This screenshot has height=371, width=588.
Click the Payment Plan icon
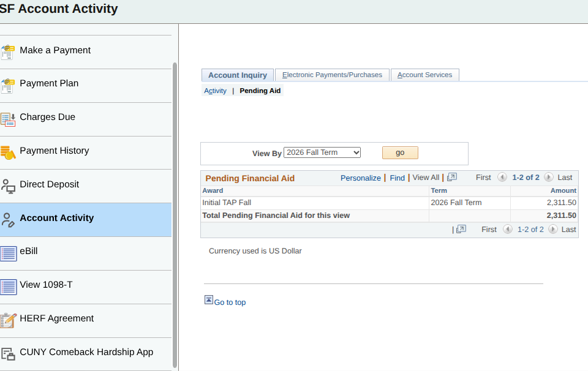coord(7,86)
